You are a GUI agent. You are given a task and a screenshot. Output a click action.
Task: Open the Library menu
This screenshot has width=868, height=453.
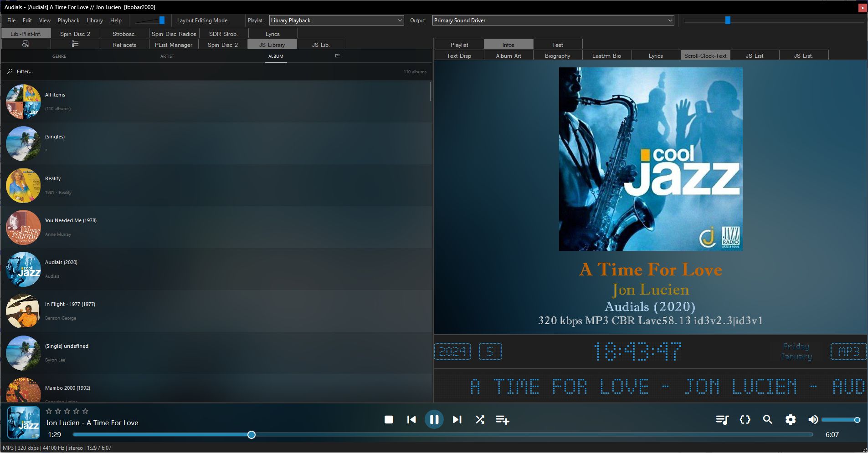coord(94,20)
